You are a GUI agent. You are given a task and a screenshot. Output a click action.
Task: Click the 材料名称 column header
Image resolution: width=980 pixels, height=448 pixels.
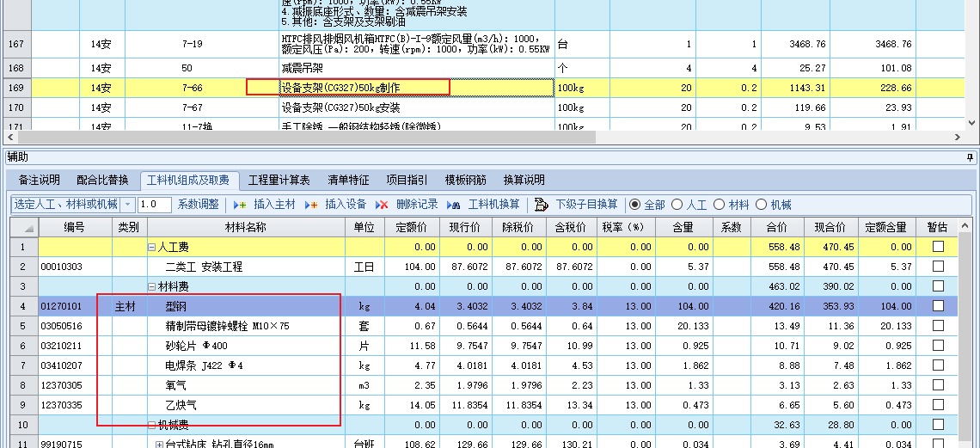246,227
